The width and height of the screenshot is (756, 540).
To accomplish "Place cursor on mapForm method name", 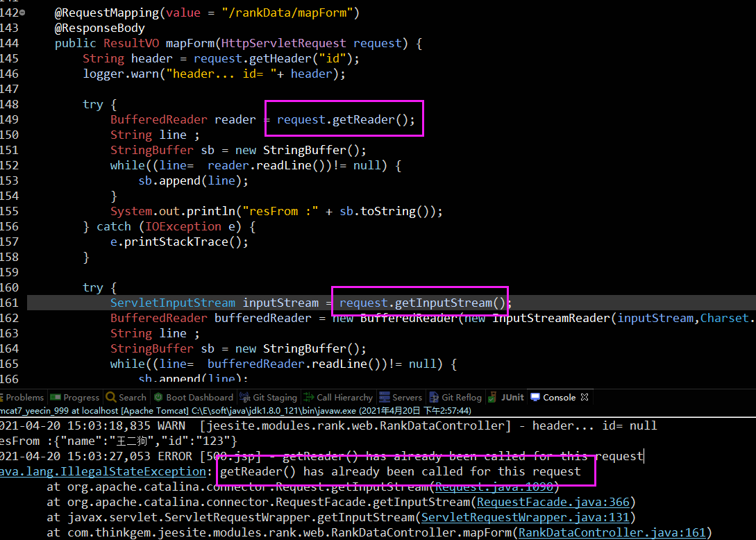I will coord(190,44).
